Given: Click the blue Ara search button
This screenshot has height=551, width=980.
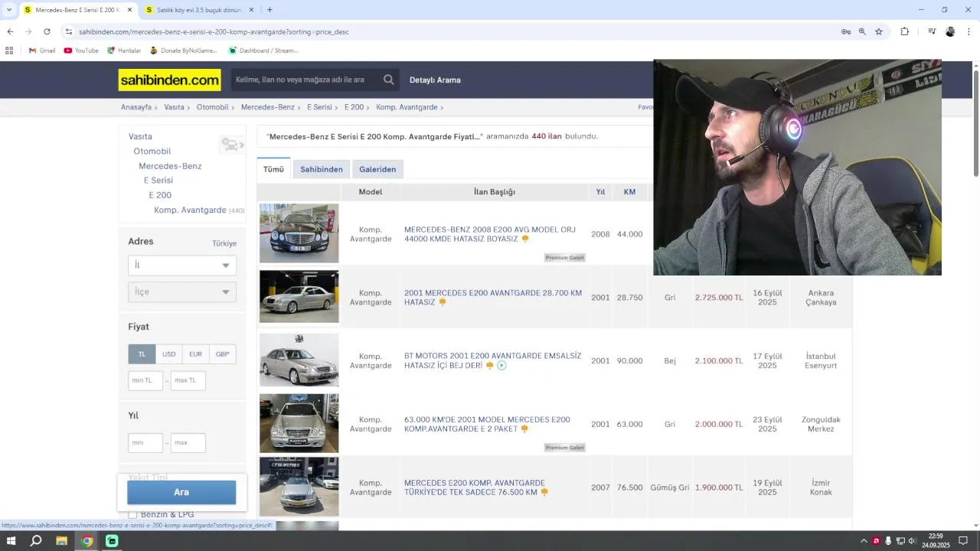Looking at the screenshot, I should pos(181,492).
